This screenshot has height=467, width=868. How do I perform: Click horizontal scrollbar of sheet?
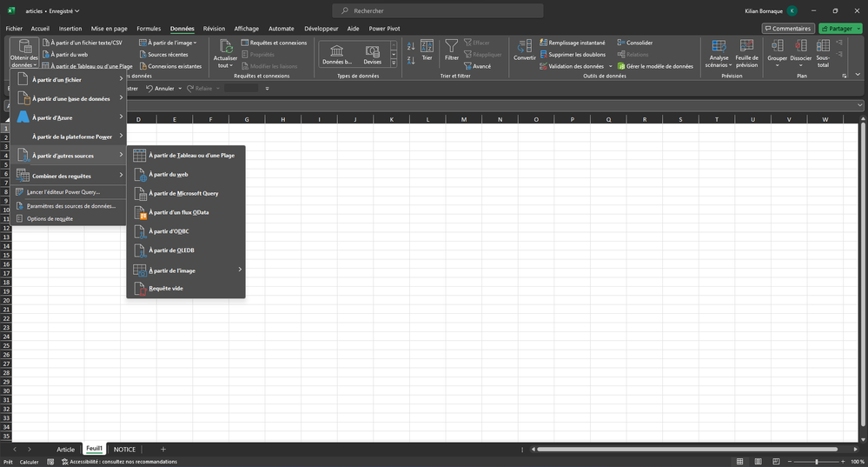tap(687, 450)
